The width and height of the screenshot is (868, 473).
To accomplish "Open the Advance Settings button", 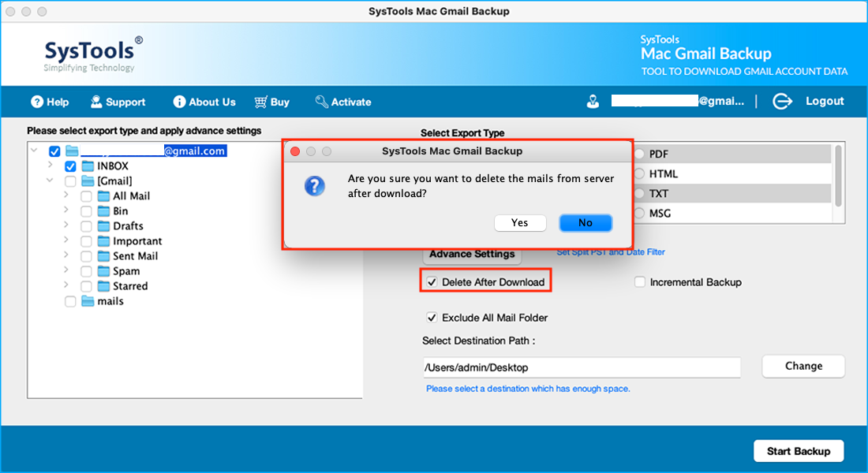I will click(472, 254).
